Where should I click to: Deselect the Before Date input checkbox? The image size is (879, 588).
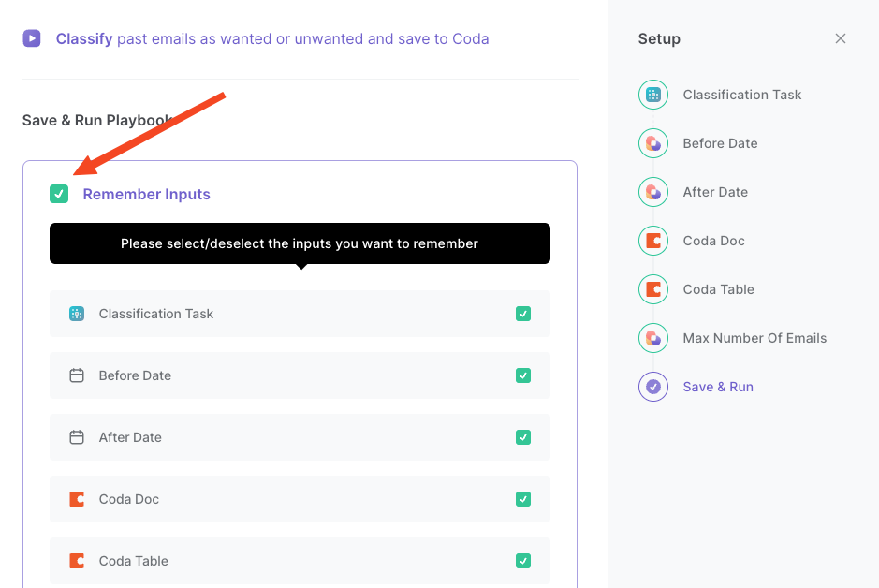point(523,375)
